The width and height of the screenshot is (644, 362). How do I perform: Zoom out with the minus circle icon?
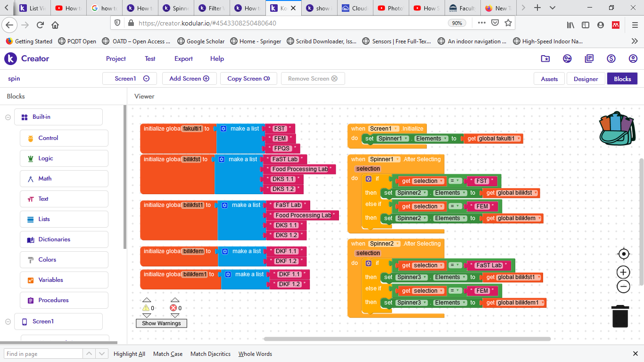[x=623, y=286]
